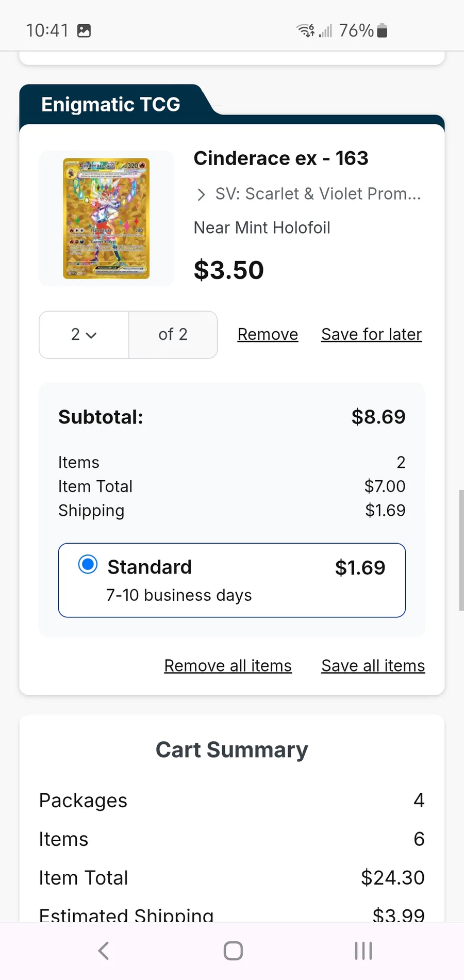Open the quantity dropdown showing 2
This screenshot has height=980, width=464.
(x=84, y=335)
